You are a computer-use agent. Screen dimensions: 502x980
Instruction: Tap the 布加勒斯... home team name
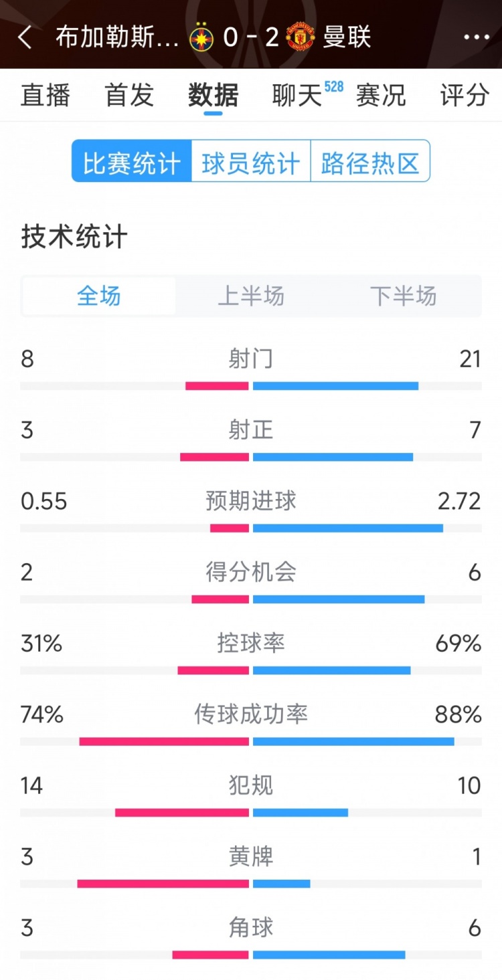(x=117, y=37)
